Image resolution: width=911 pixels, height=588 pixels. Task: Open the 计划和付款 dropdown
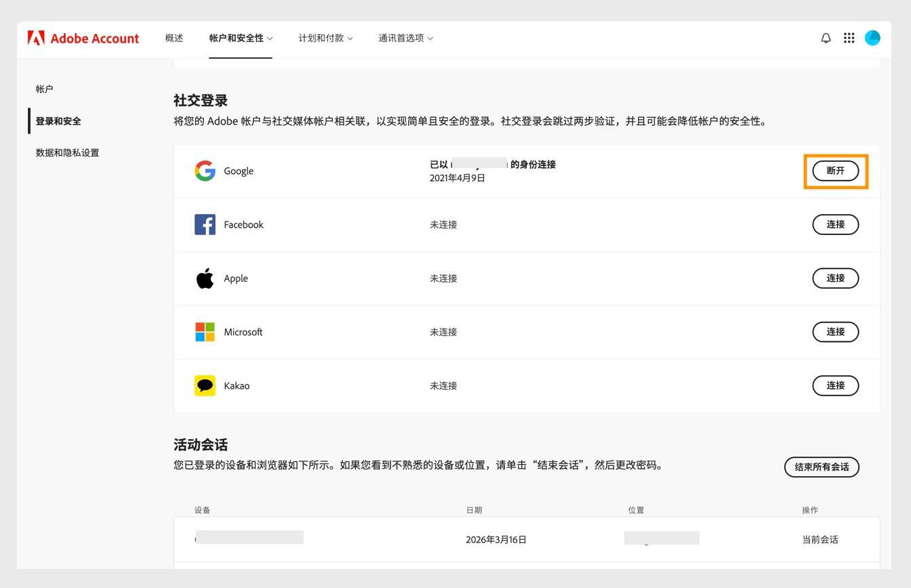coord(325,38)
